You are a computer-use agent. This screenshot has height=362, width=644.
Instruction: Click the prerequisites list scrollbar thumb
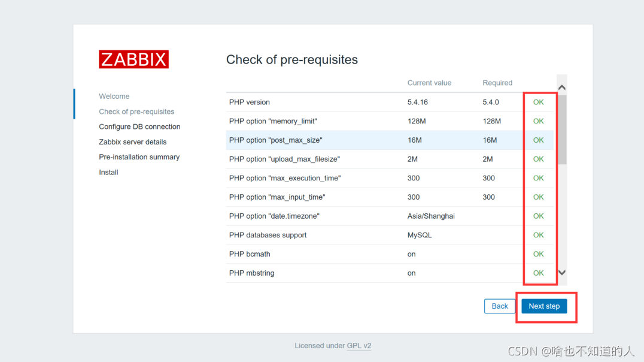pos(562,129)
